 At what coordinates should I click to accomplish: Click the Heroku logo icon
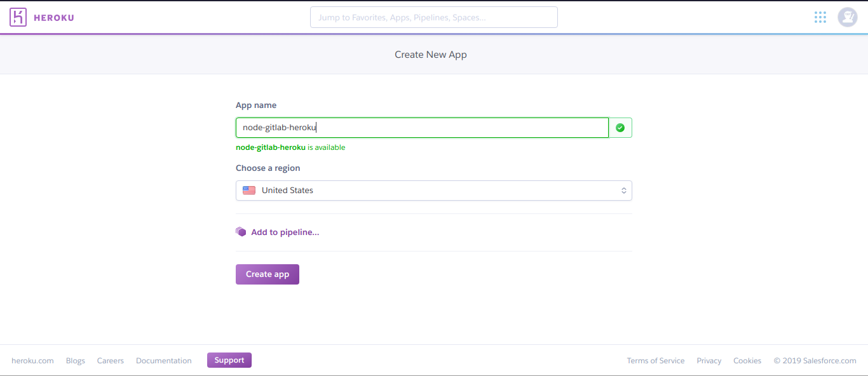(18, 17)
